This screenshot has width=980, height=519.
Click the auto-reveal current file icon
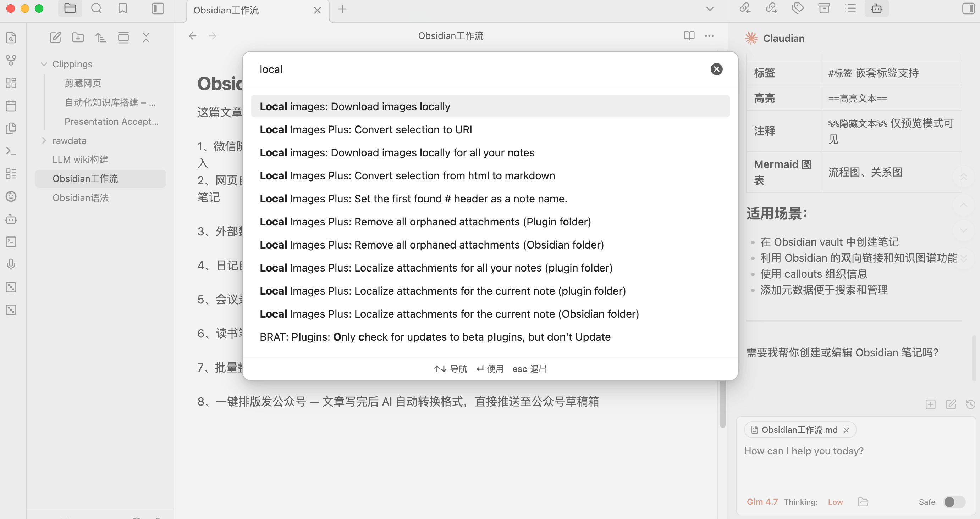[123, 37]
